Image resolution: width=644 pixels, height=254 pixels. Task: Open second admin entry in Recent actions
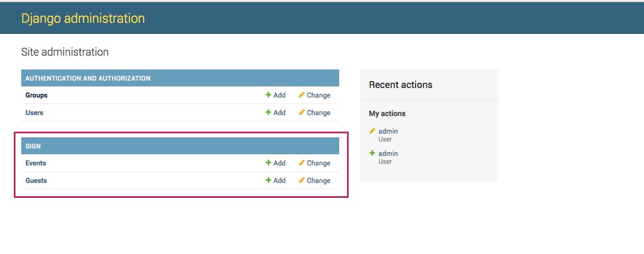[x=388, y=154]
